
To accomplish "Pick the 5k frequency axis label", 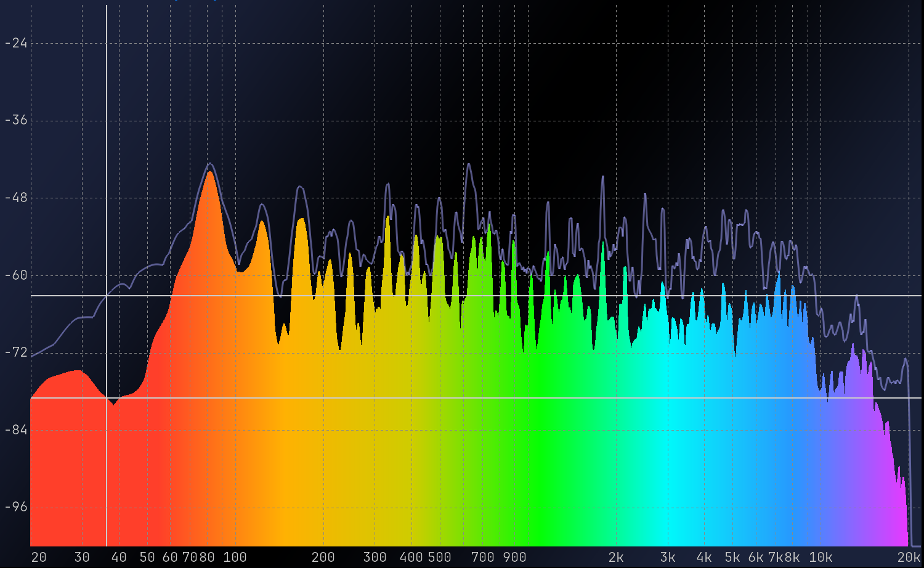I will 732,558.
